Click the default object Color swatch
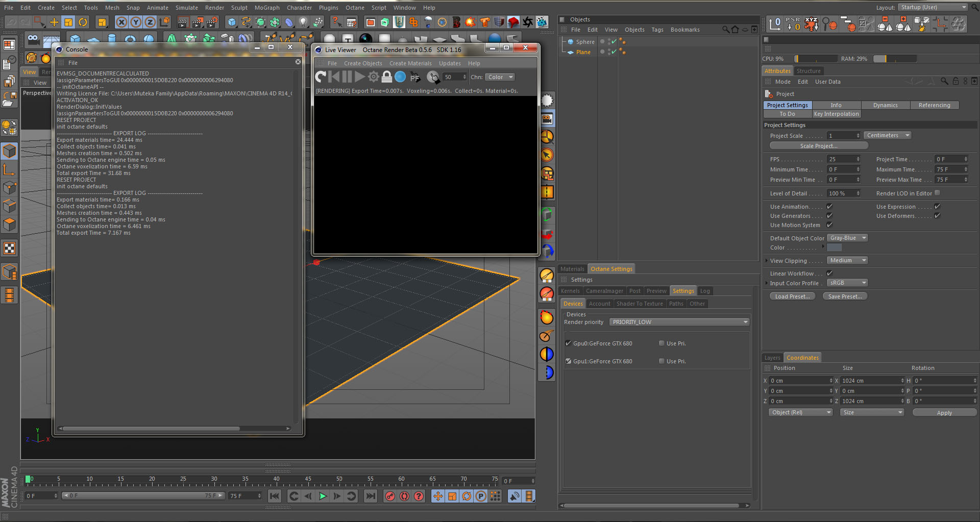This screenshot has height=522, width=980. [834, 247]
